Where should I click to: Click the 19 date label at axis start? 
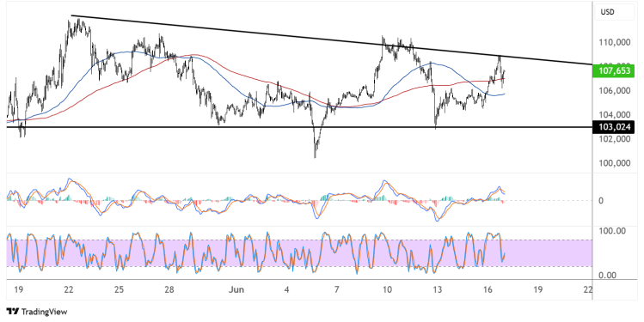pyautogui.click(x=18, y=289)
